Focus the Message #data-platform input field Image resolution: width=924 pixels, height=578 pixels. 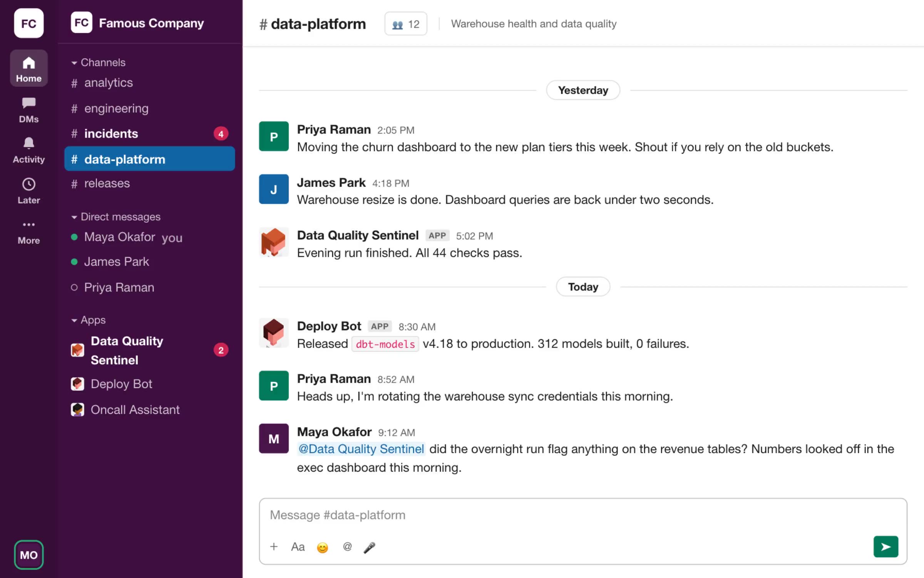[583, 515]
